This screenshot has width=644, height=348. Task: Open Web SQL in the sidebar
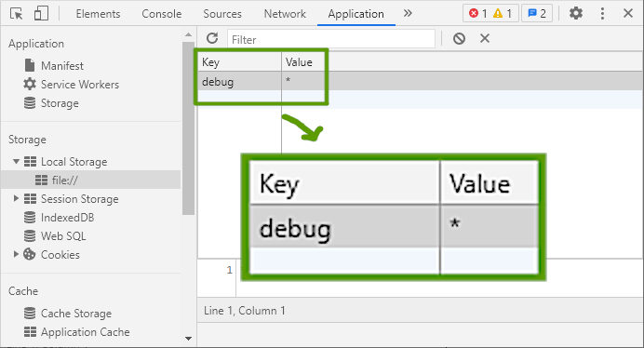(63, 236)
